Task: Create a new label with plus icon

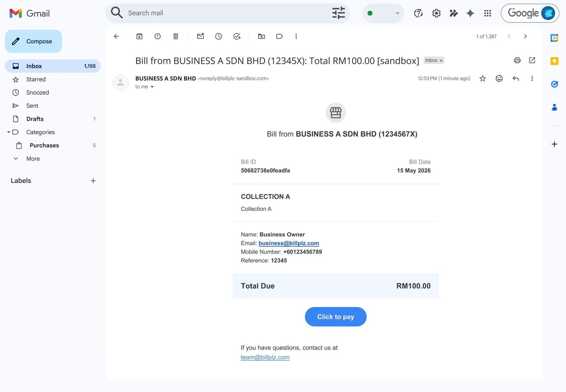Action: 93,181
